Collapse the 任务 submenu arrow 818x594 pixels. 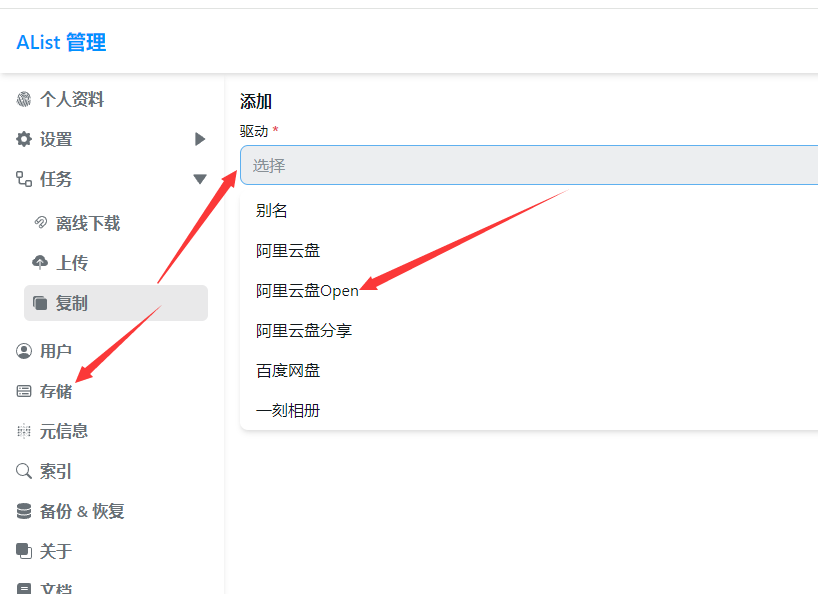click(200, 179)
